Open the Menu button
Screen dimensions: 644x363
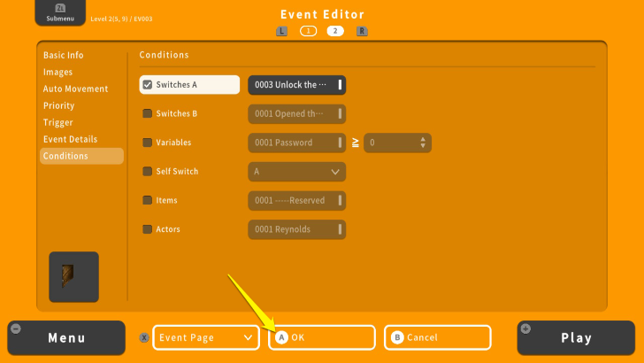(66, 338)
